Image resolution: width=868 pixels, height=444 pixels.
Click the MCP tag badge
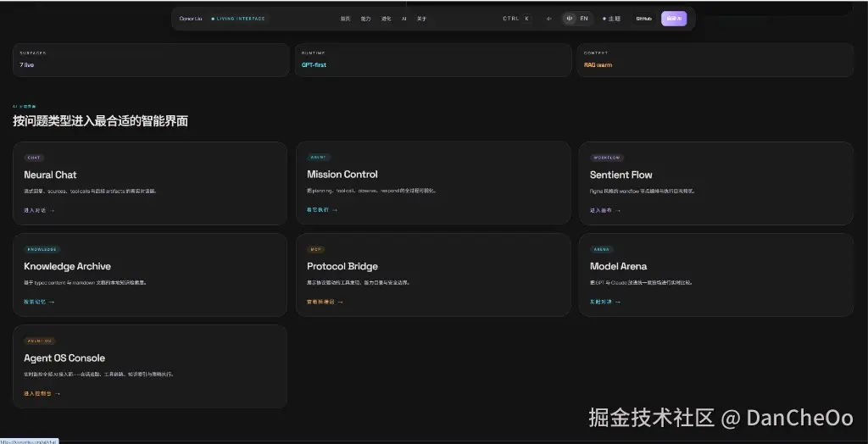coord(315,249)
